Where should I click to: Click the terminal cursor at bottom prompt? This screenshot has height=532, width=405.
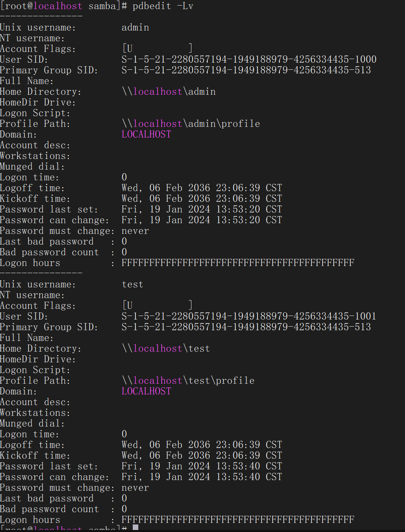136,528
